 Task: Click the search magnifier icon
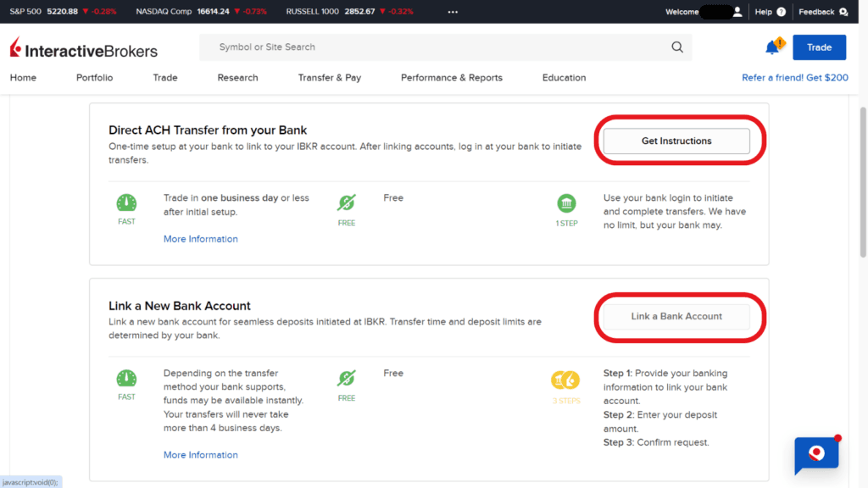(x=676, y=47)
